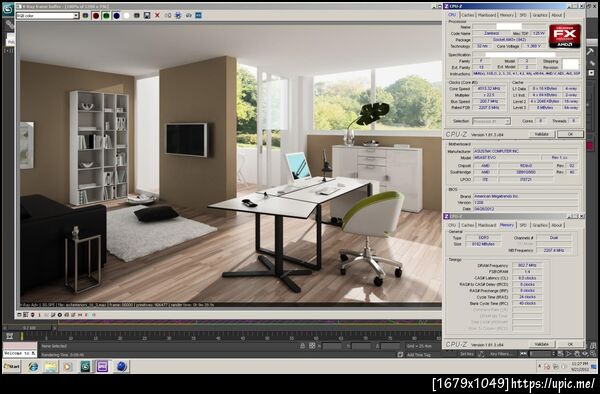The image size is (600, 394).
Task: Select the Multiplier value x 22.5
Action: pyautogui.click(x=489, y=95)
